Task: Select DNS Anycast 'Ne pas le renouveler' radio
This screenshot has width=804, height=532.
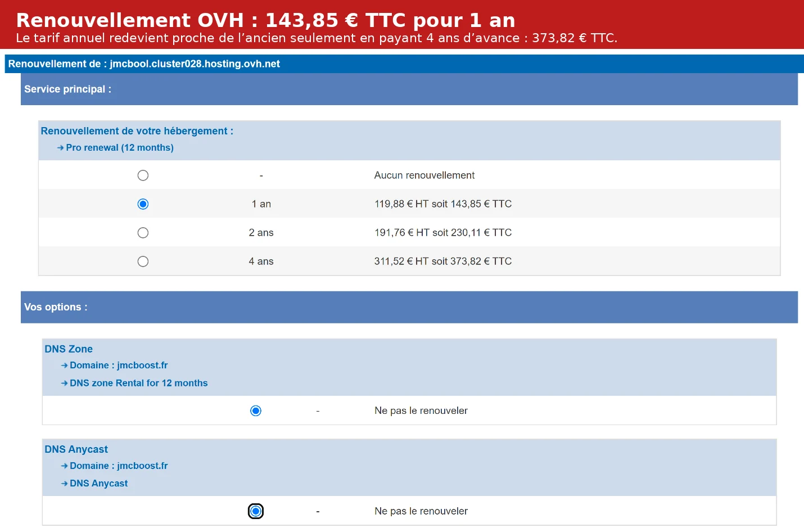Action: tap(256, 511)
